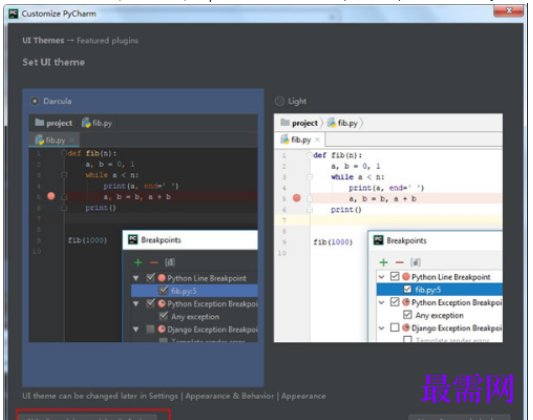Toggle the fib.py:5 checkbox in Light preview
Screen dimensions: 533x420
[x=408, y=289]
